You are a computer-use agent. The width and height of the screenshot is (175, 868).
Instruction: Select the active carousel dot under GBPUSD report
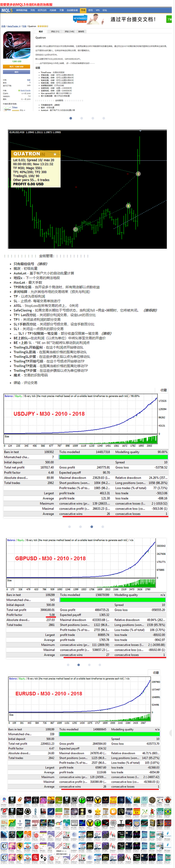pos(78,665)
